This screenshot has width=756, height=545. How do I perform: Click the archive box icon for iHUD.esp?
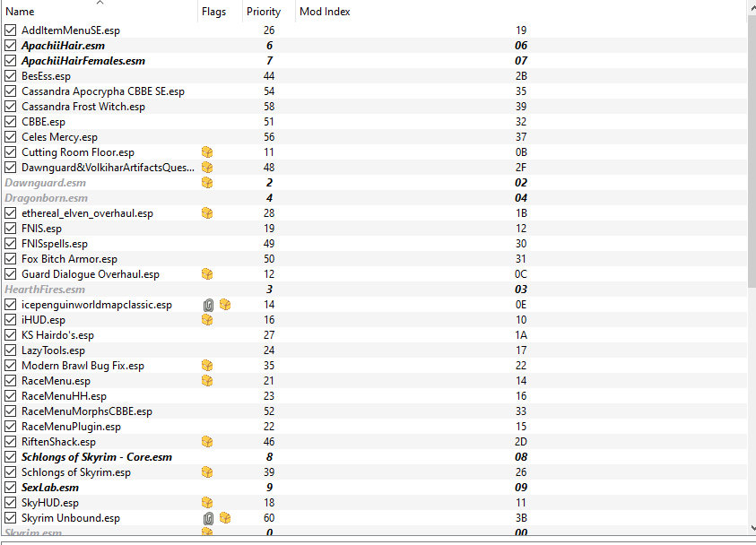[x=207, y=320]
